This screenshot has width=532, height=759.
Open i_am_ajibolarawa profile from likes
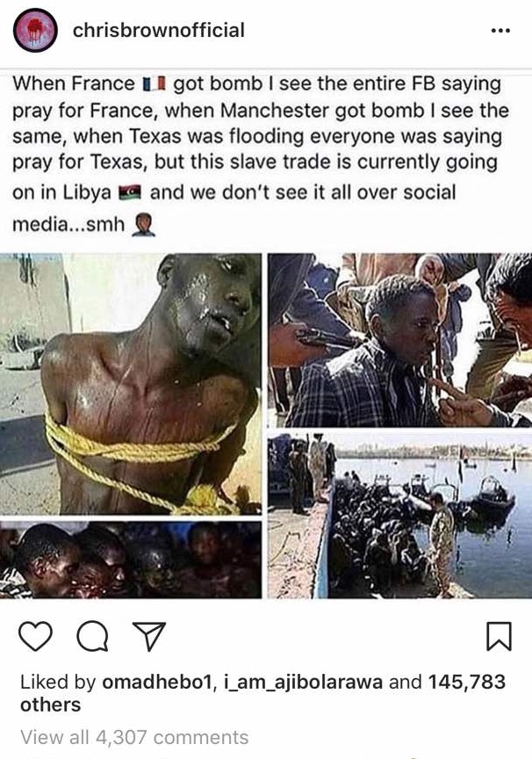304,682
